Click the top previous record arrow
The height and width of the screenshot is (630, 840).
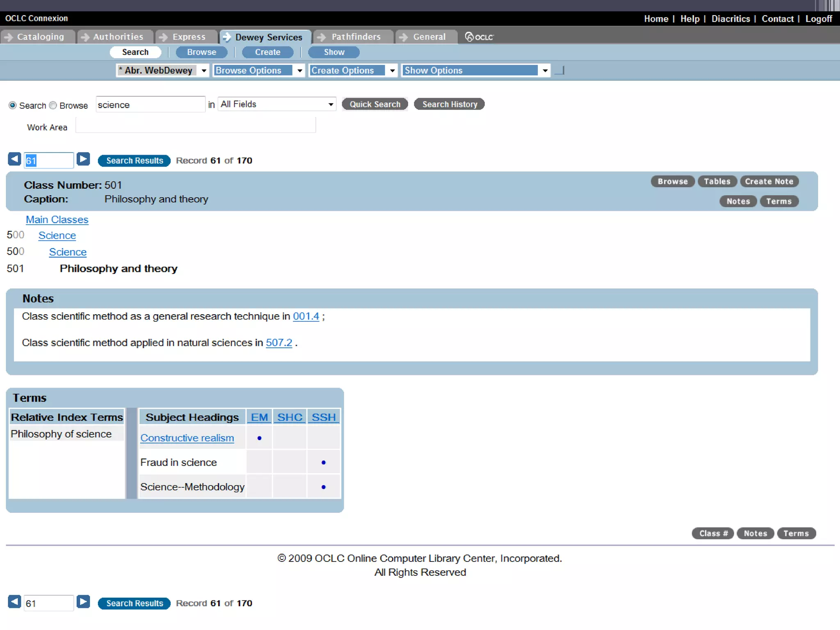pyautogui.click(x=14, y=159)
